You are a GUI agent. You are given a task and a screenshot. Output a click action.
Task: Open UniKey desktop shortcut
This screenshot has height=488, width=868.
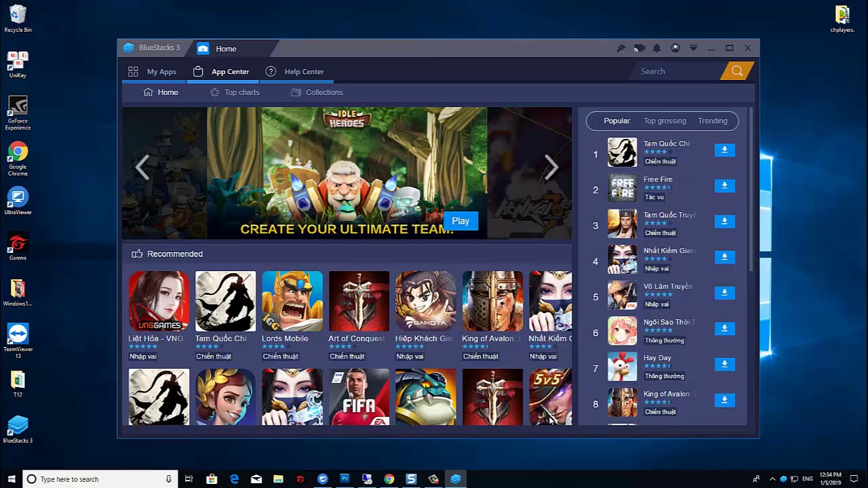click(x=18, y=64)
